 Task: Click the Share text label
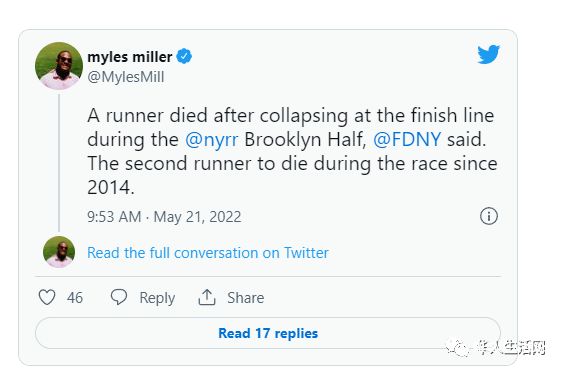[x=246, y=298]
